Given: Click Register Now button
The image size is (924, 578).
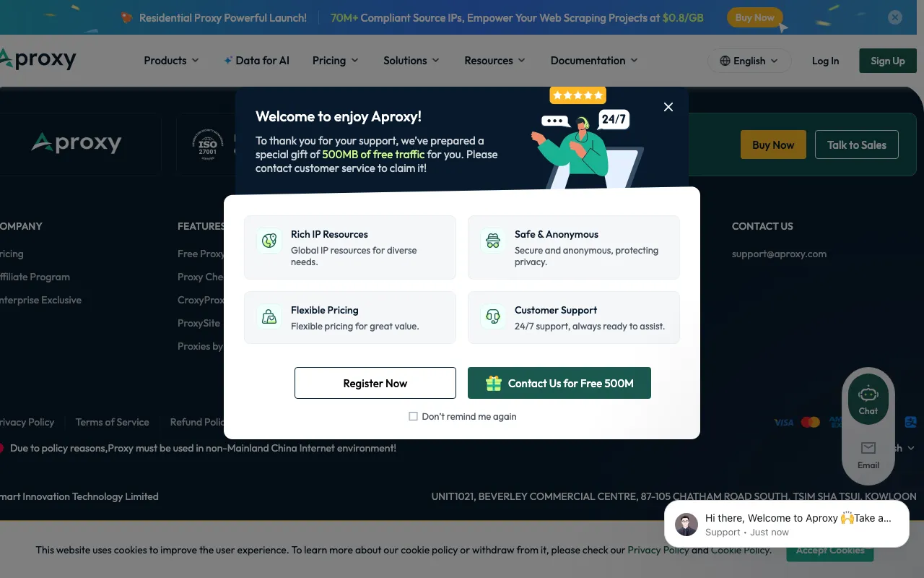Looking at the screenshot, I should click(x=375, y=383).
